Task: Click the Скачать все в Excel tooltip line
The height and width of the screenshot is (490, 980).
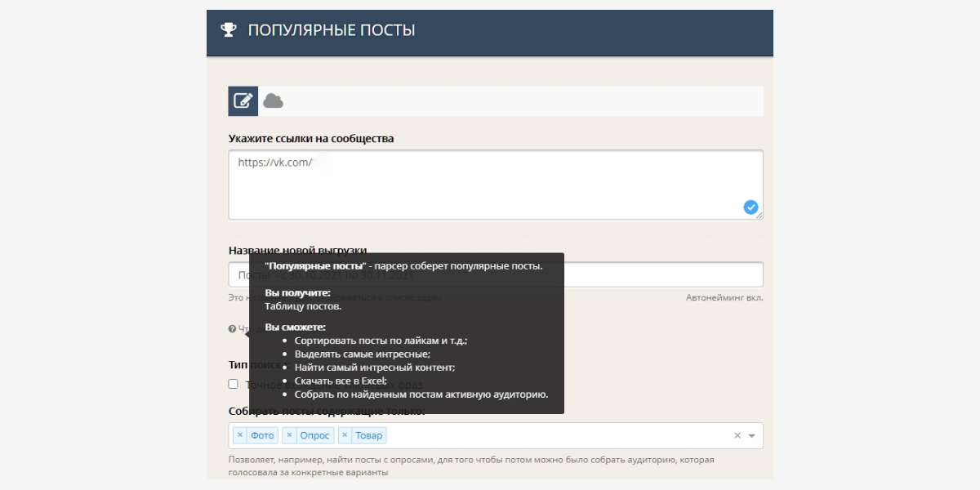Action: click(341, 381)
